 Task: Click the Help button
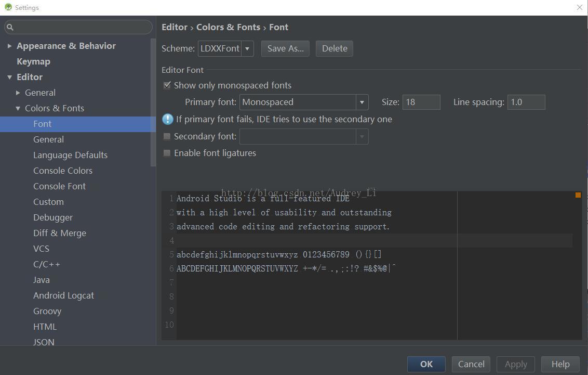pos(560,364)
